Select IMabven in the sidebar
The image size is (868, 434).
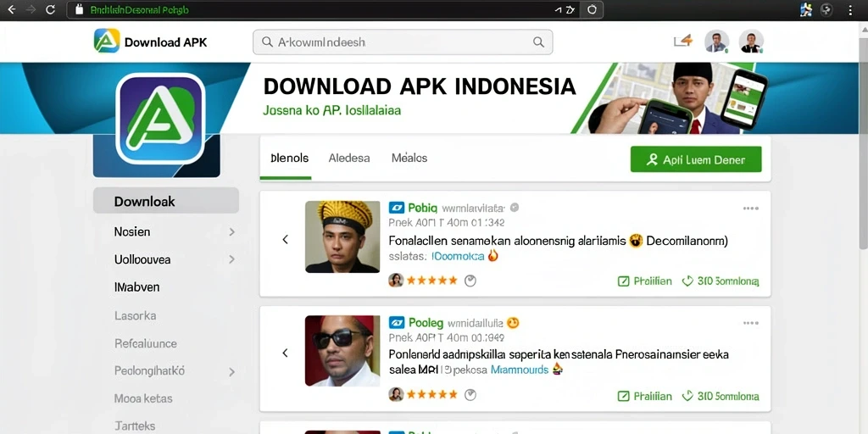(x=136, y=287)
